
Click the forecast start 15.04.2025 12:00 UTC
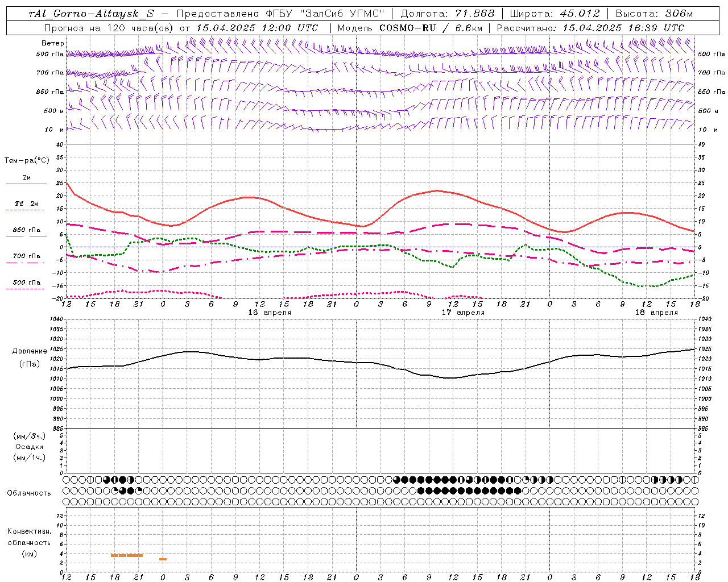(257, 28)
